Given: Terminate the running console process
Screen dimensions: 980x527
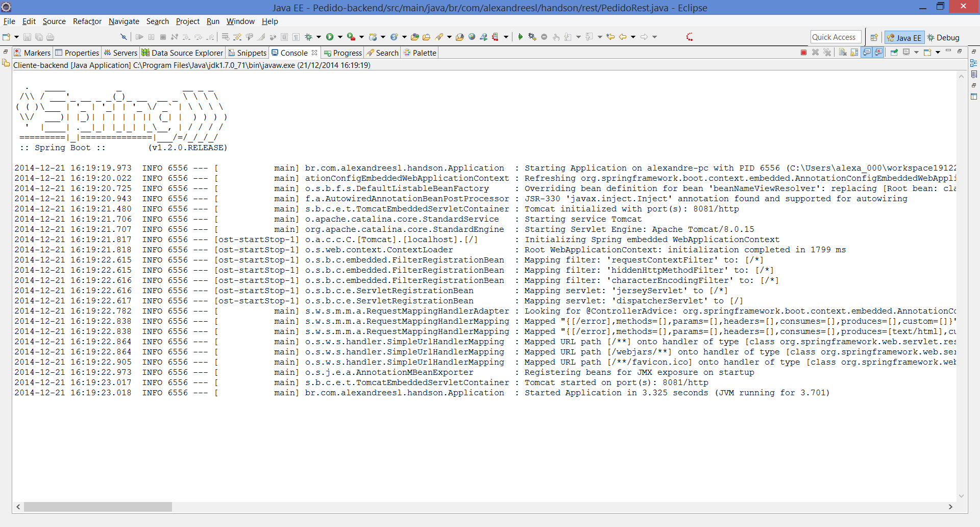Looking at the screenshot, I should click(803, 52).
